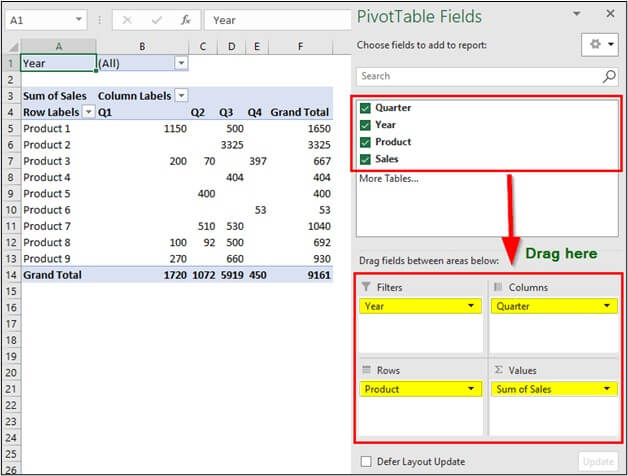Open the Quarter field dropdown in Columns area
The height and width of the screenshot is (476, 628).
point(607,306)
